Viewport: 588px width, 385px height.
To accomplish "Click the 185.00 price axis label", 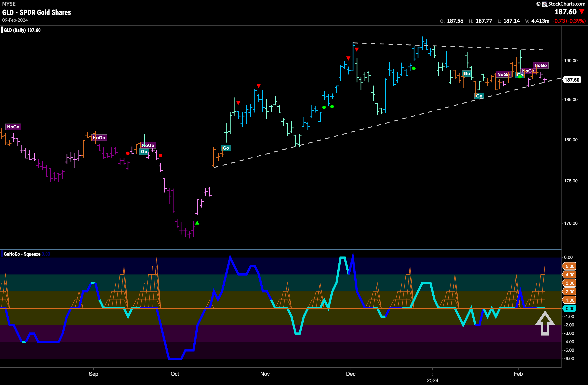I will (x=571, y=99).
